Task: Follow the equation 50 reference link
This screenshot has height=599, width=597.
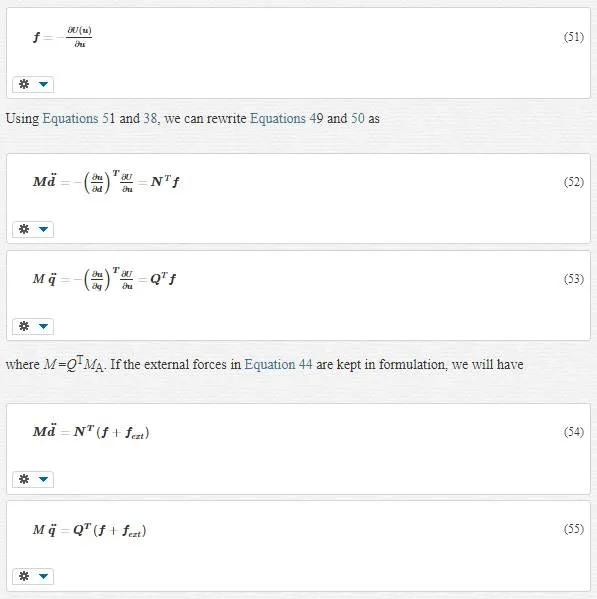Action: pos(358,118)
